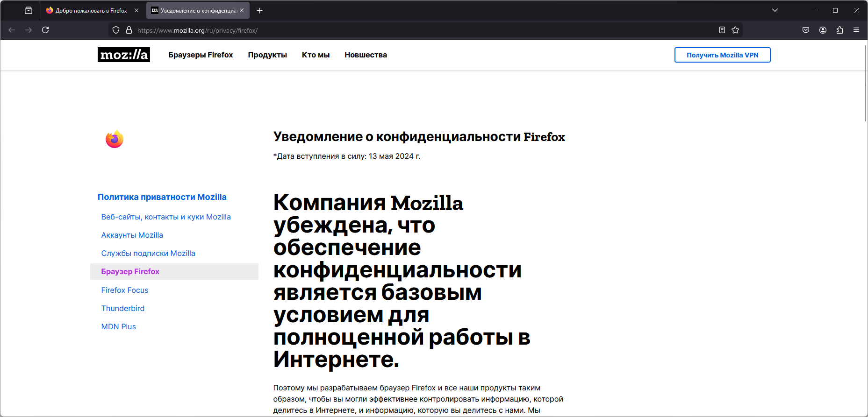This screenshot has width=868, height=417.
Task: Toggle Reader View in the address bar
Action: tap(722, 30)
